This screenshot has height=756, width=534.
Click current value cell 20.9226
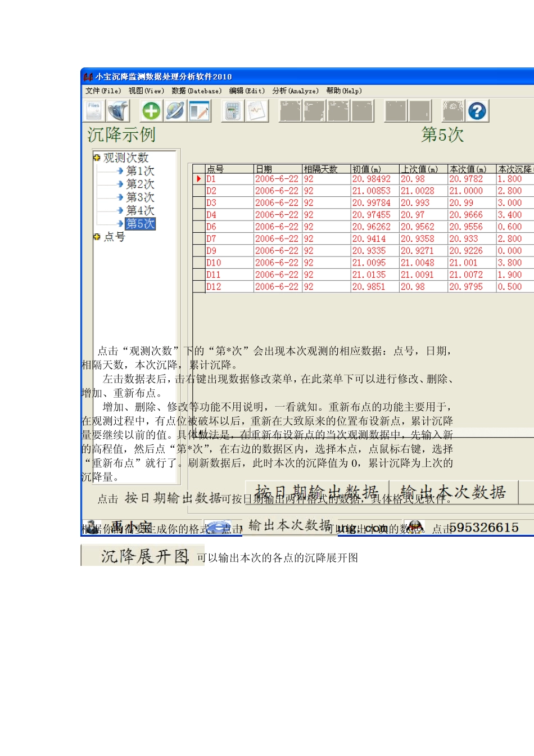(x=472, y=251)
